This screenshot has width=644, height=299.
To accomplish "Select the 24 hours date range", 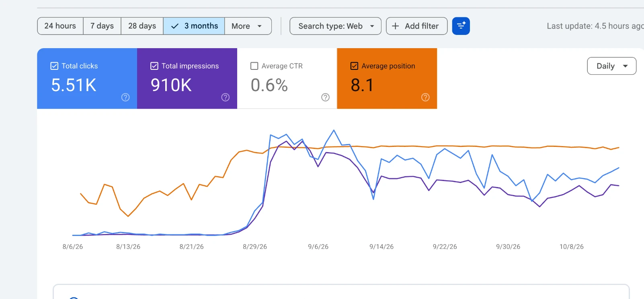I will point(60,26).
